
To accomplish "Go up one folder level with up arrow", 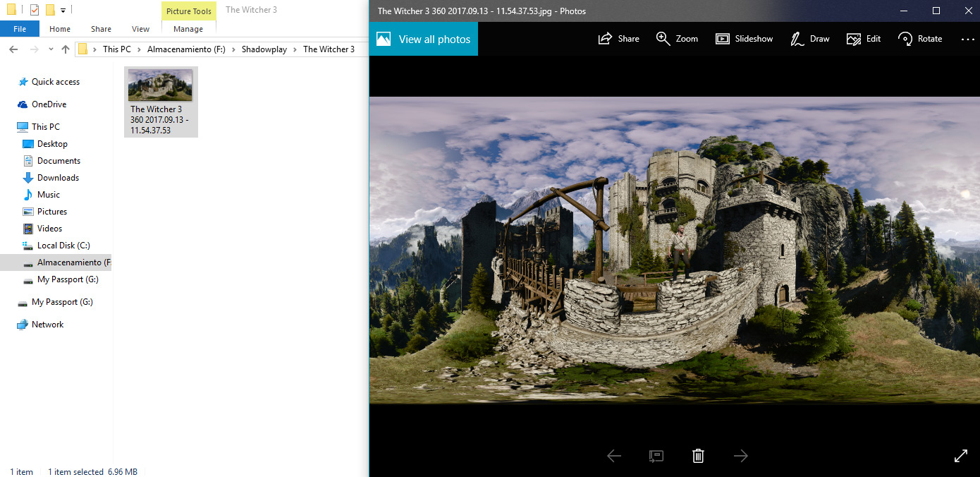I will [x=66, y=49].
